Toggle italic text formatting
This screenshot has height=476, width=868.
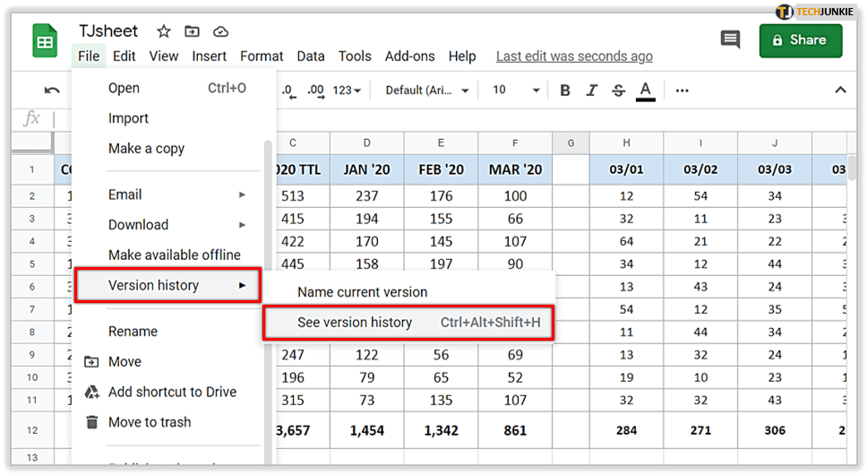(x=591, y=91)
